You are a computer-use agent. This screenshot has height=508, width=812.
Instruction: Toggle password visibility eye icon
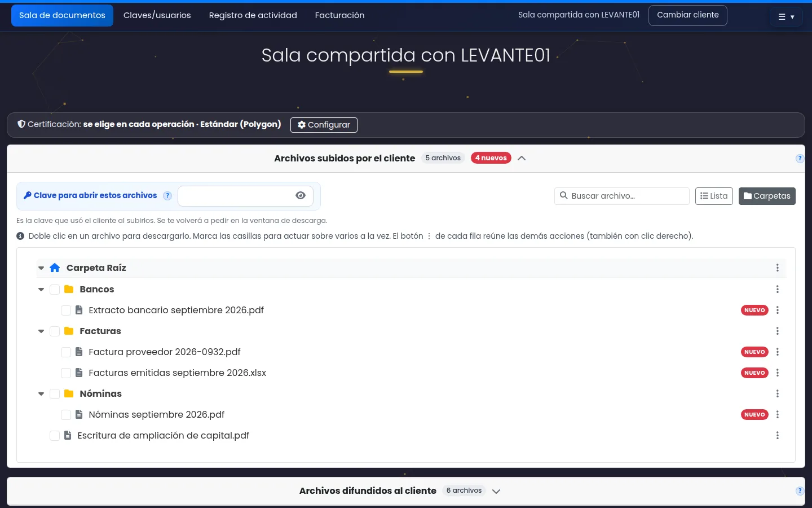point(301,195)
